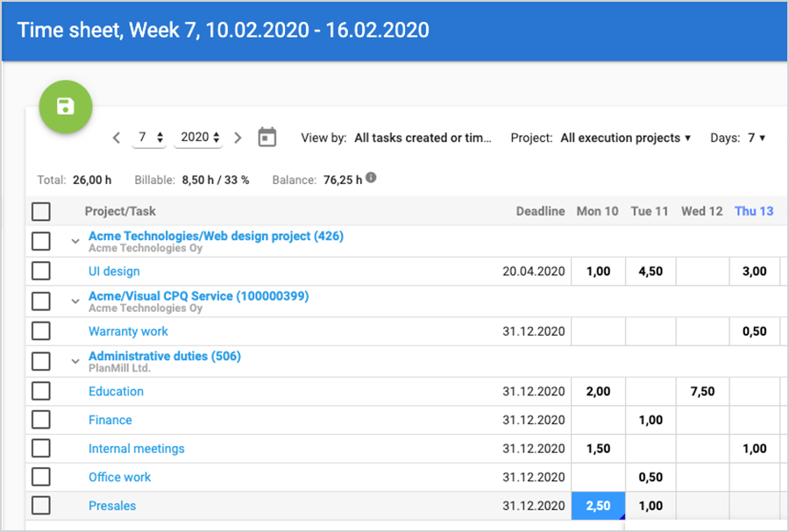Select UI design Tuesday 4,50 cell
Viewport: 789px width, 532px height.
tap(650, 271)
